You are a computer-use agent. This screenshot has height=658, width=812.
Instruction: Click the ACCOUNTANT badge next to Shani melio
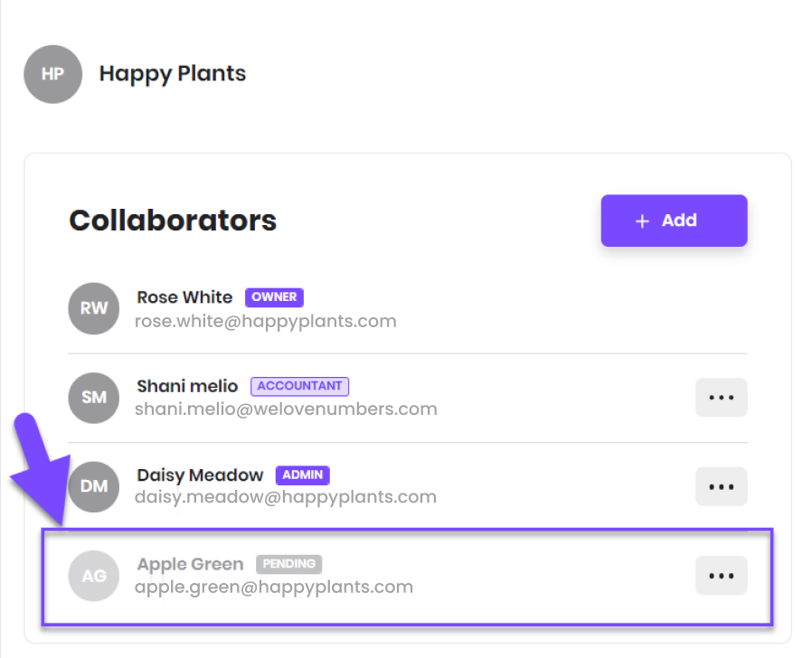300,386
